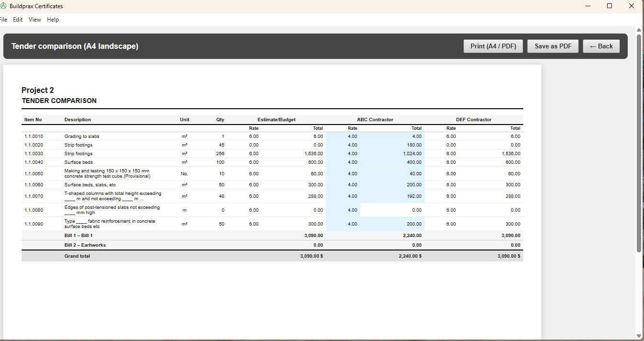The width and height of the screenshot is (644, 341).
Task: Click the Print (A4 / PDF) button
Action: [493, 46]
